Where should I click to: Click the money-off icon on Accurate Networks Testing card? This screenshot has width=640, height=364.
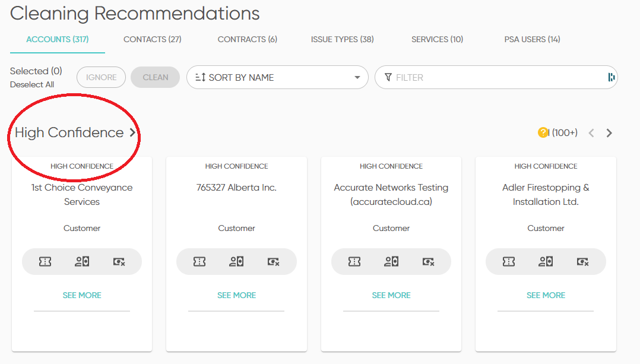(x=427, y=261)
